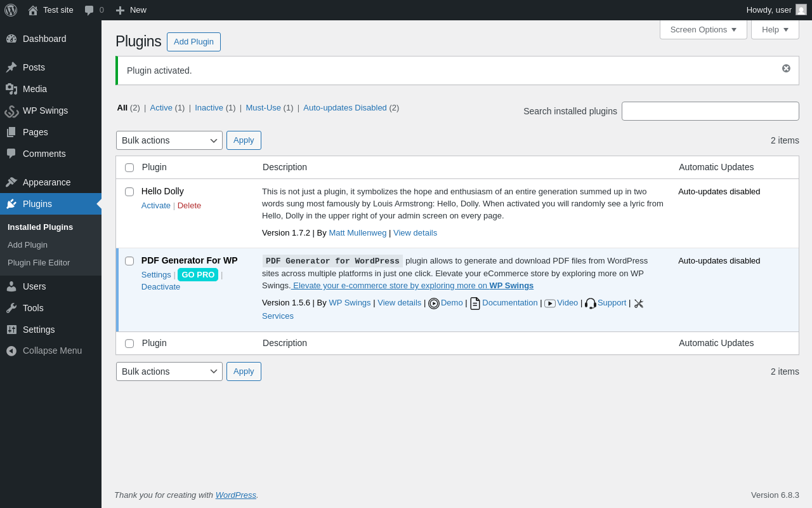Click the Collapse Menu arrow icon
This screenshot has height=508, width=812.
coord(11,351)
